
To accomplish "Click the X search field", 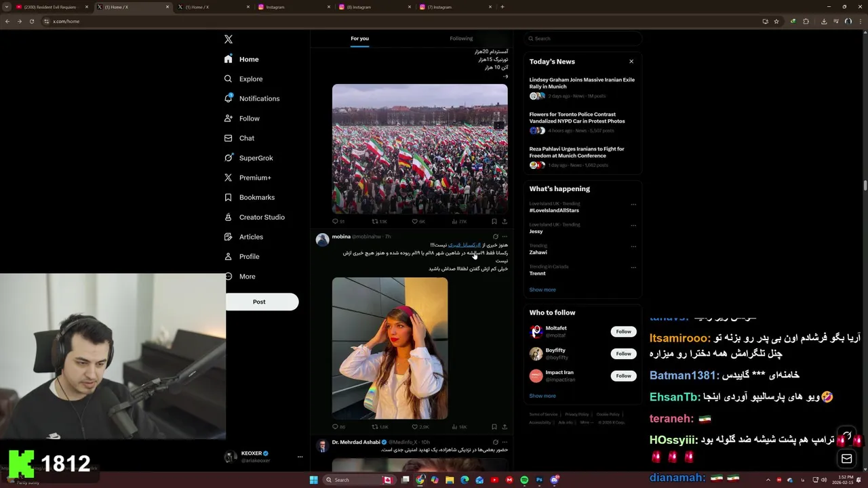I will pos(583,39).
